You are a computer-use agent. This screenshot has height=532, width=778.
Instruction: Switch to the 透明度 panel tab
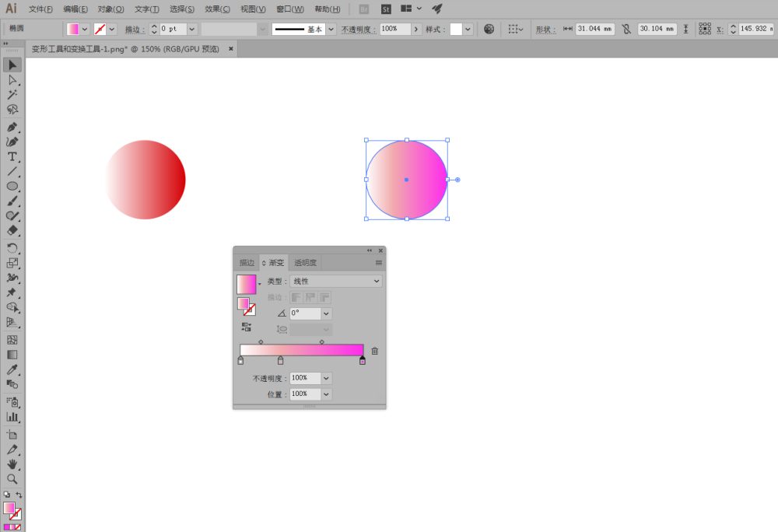point(305,263)
